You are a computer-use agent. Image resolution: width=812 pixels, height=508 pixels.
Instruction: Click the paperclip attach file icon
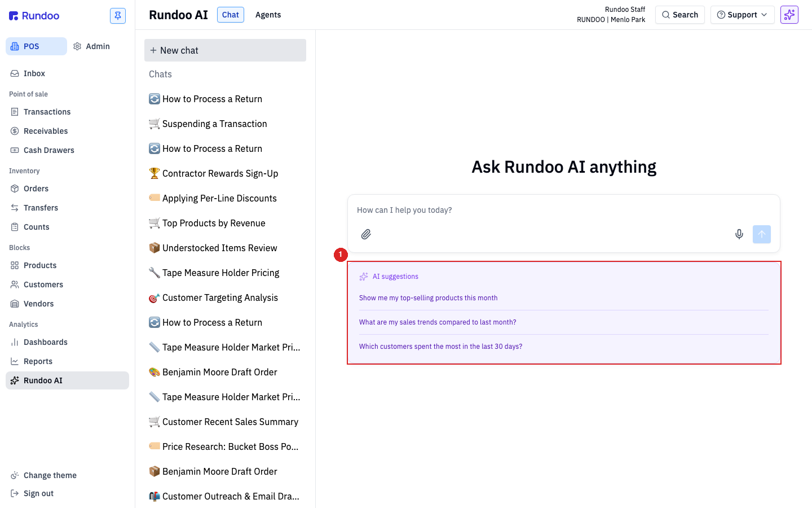(x=366, y=234)
